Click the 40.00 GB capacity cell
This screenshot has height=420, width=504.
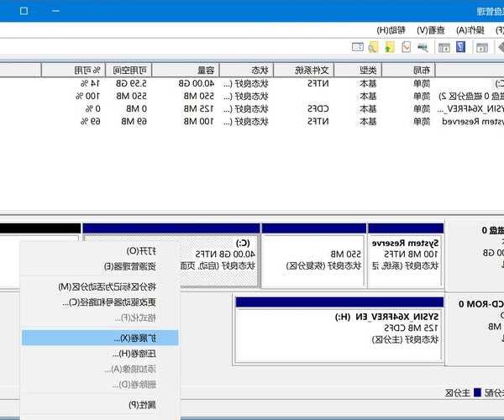197,83
